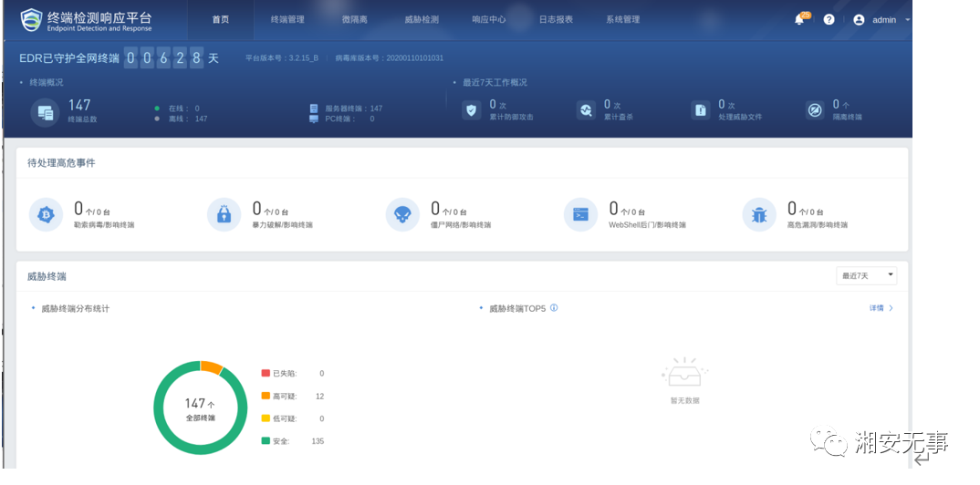Click the green segment of the donut chart
The image size is (980, 485).
(159, 408)
